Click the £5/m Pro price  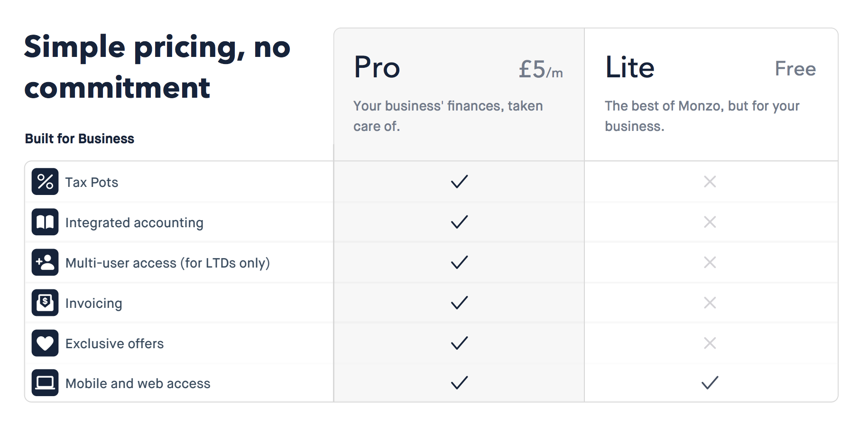(540, 69)
